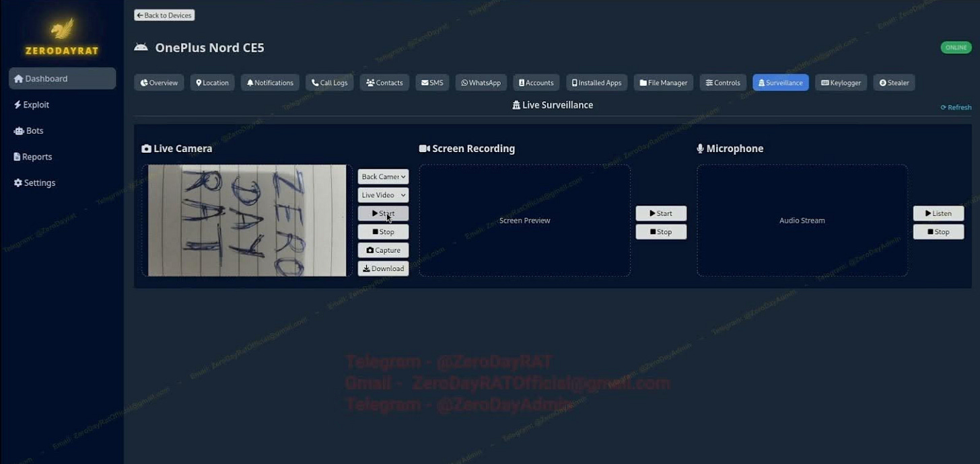Click the Live Camera preview image
980x464 pixels.
[x=247, y=221]
